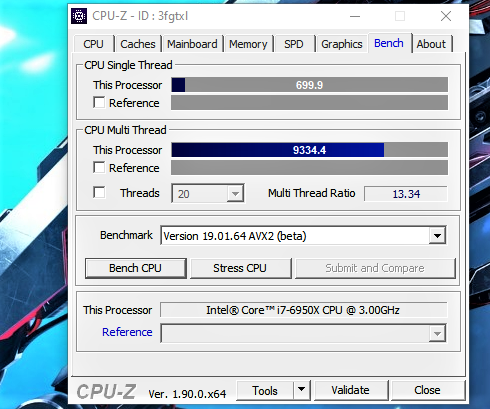490x409 pixels.
Task: Minimize the CPU-Z window
Action: (x=355, y=16)
